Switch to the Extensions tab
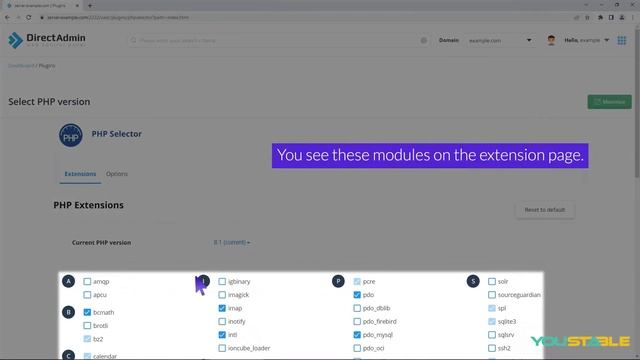This screenshot has height=360, width=640. (80, 174)
